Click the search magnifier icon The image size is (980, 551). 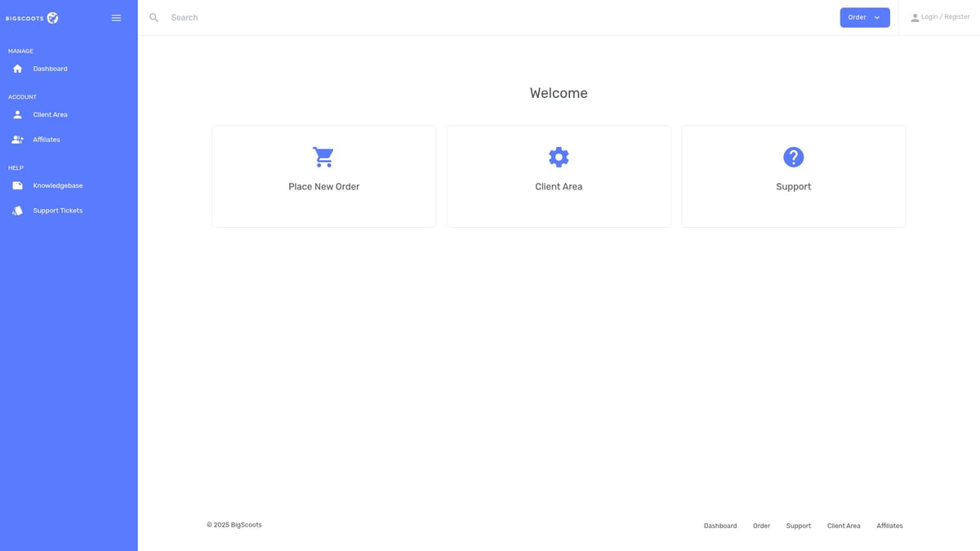pyautogui.click(x=154, y=18)
